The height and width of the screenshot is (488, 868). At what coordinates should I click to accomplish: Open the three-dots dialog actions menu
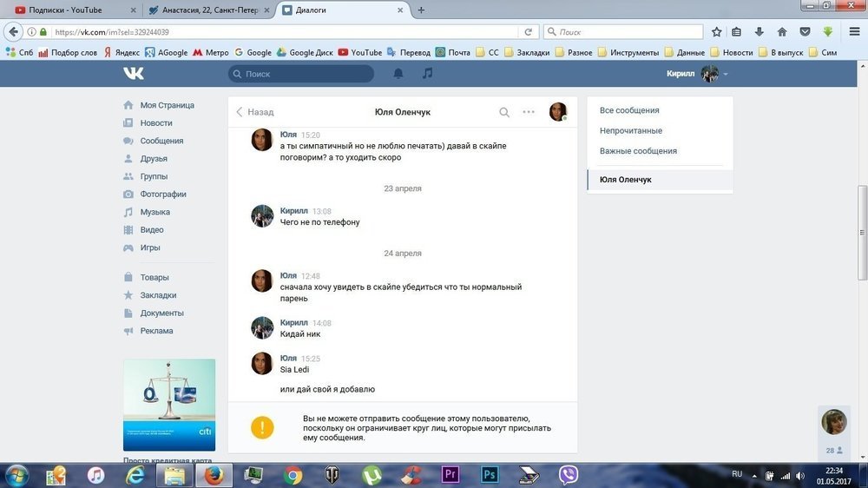529,112
